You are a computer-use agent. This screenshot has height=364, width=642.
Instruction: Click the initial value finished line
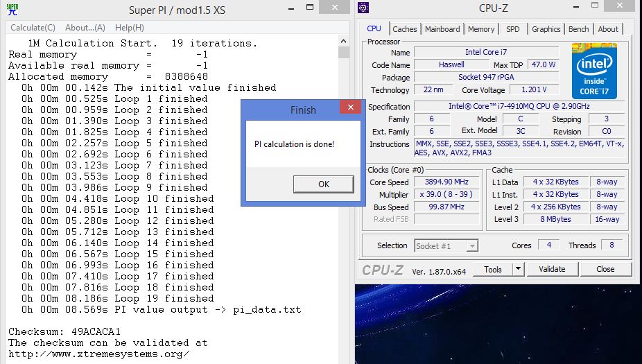click(149, 87)
